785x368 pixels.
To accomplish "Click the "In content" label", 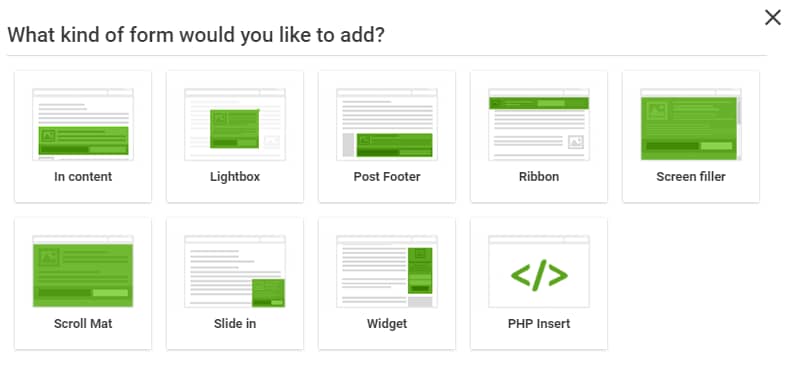I will 83,176.
